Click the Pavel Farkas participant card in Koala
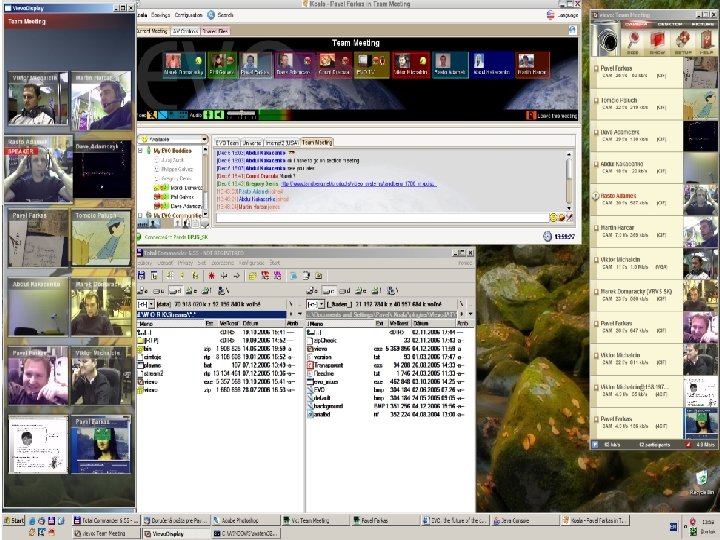Image resolution: width=720 pixels, height=540 pixels. click(256, 64)
